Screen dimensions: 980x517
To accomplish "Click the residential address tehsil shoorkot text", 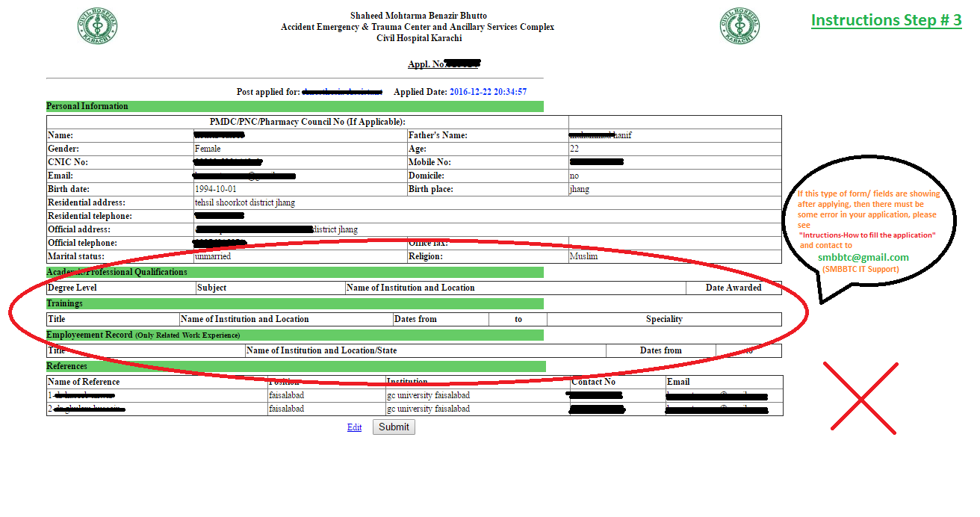I will [x=245, y=202].
